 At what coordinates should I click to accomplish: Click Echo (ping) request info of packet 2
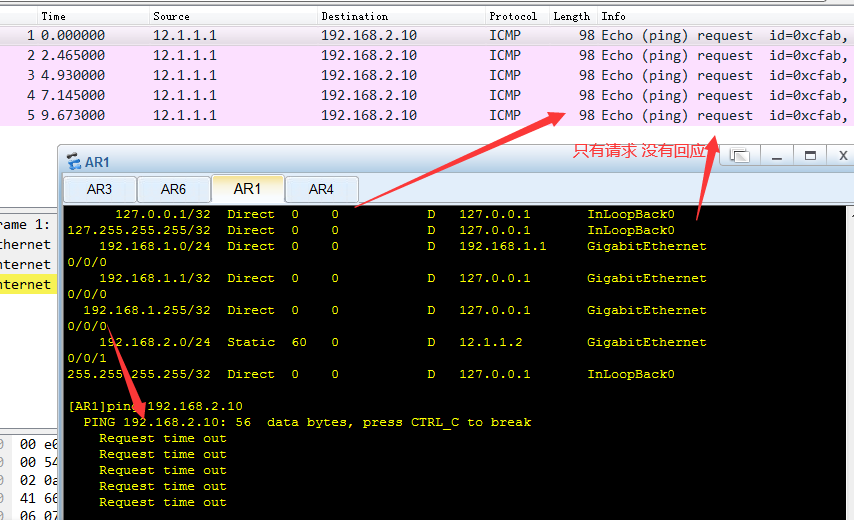pos(677,56)
